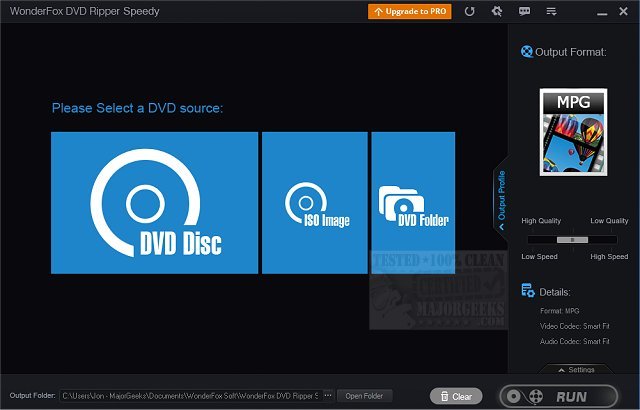Click 'Please Select a DVD source:' heading
Screen dimensions: 640x410
138,108
